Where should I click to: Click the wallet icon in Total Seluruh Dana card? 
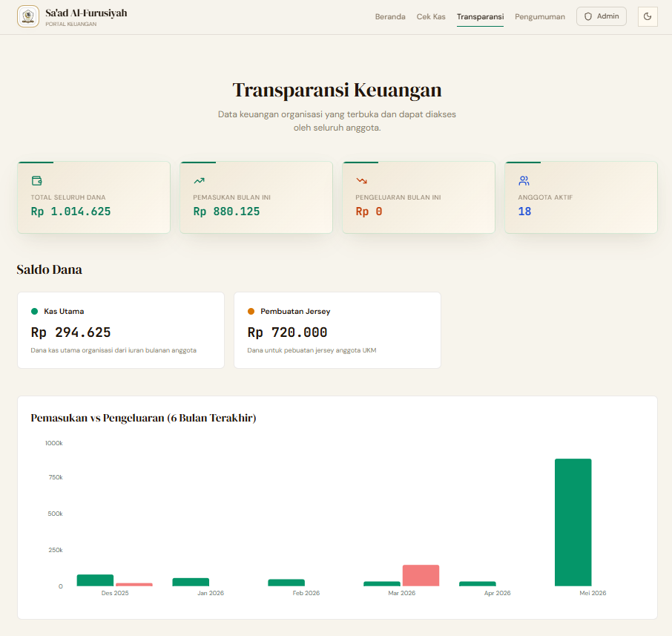pos(37,180)
